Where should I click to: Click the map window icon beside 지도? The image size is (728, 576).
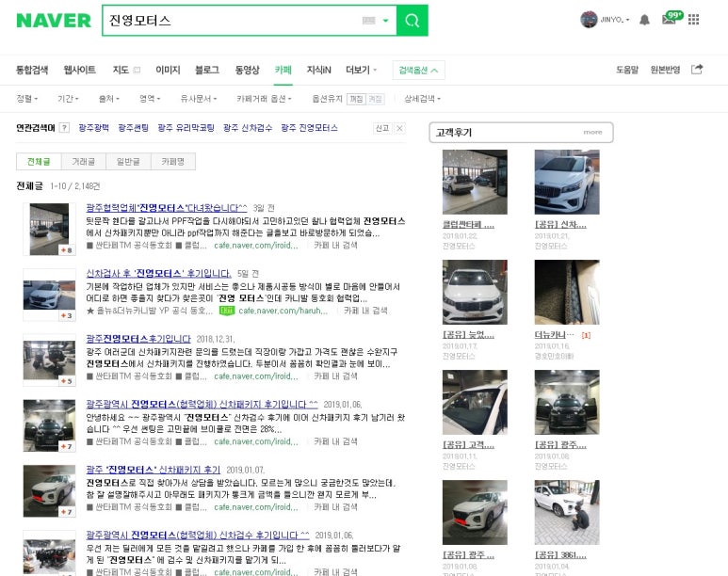[x=137, y=70]
